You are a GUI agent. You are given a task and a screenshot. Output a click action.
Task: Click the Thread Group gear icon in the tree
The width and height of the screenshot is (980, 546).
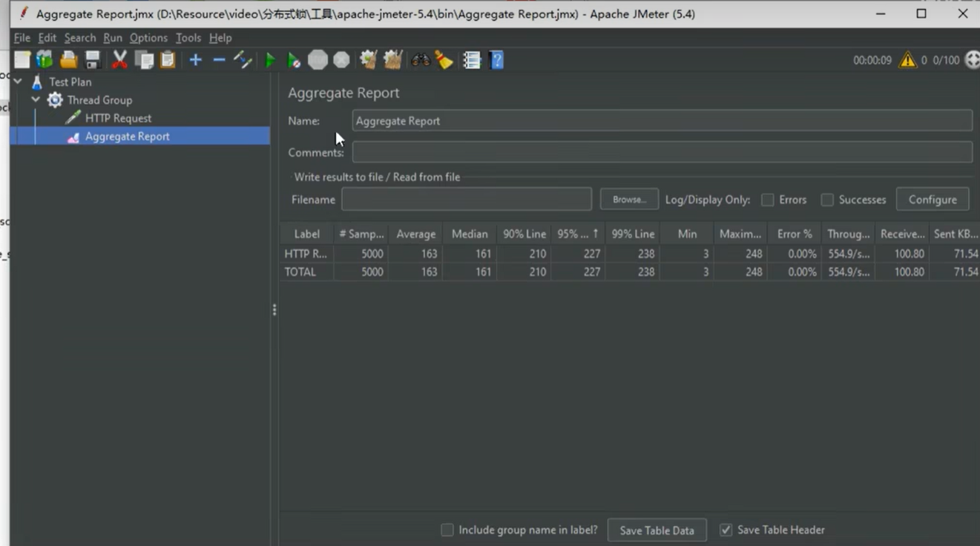55,100
